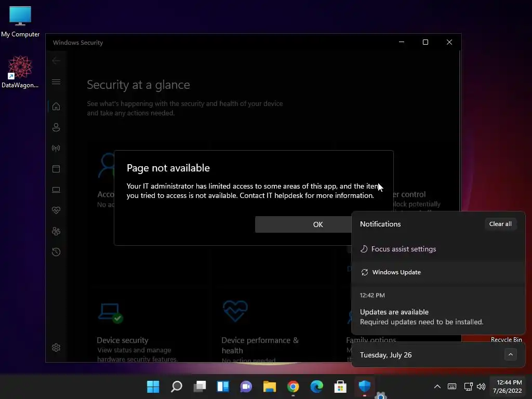
Task: Open Windows Security settings gear
Action: (x=56, y=348)
